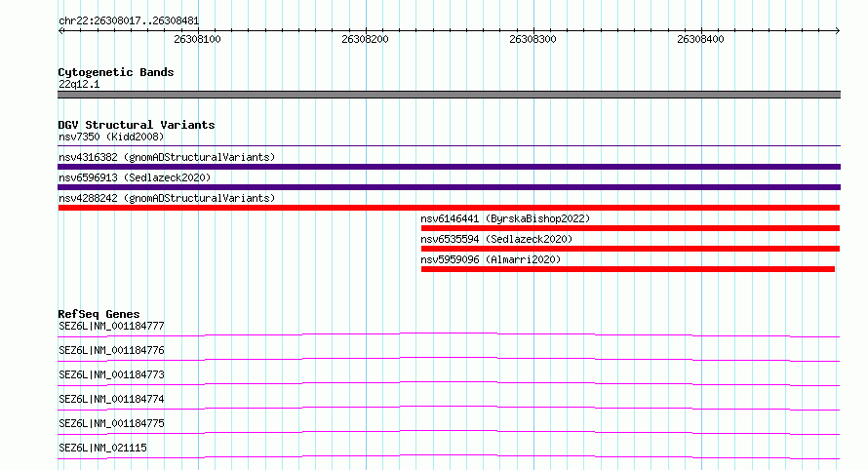Viewport: 868px width, 470px height.
Task: Click the left arrow of the ruler
Action: (x=60, y=31)
